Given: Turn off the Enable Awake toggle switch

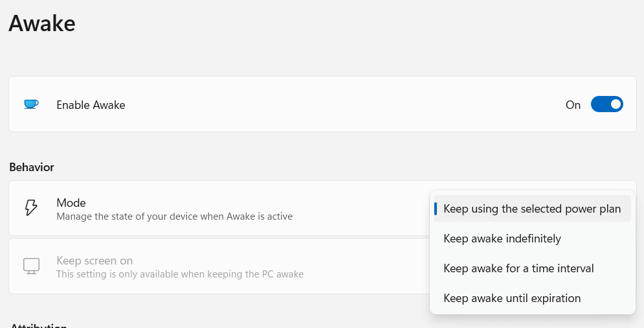Looking at the screenshot, I should pos(606,104).
